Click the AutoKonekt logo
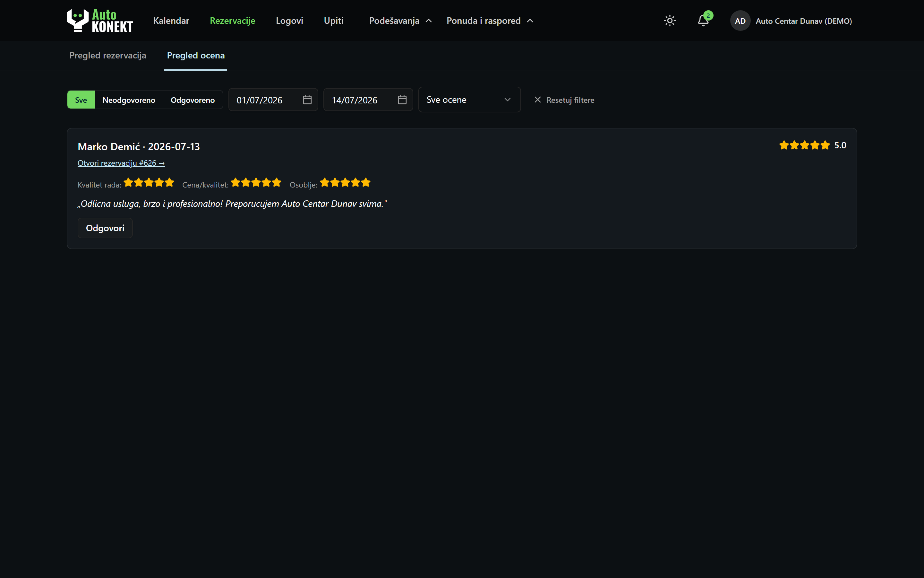 [100, 21]
